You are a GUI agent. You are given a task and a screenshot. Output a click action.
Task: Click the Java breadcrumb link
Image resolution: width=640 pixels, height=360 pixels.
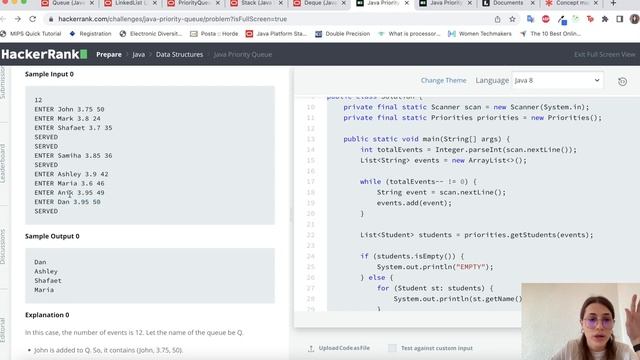point(138,54)
